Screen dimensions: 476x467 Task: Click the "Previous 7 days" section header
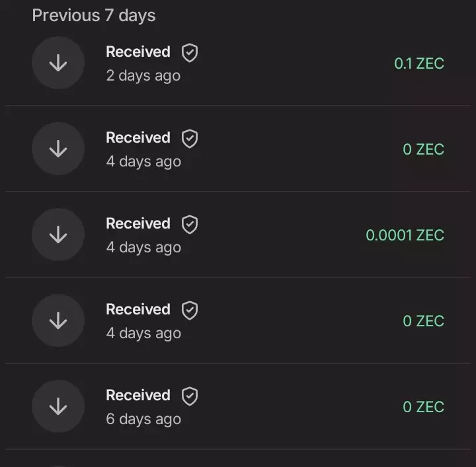94,16
